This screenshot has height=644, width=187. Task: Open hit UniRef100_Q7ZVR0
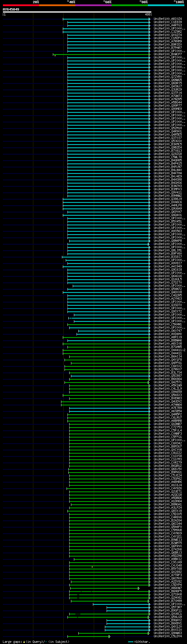point(168,77)
